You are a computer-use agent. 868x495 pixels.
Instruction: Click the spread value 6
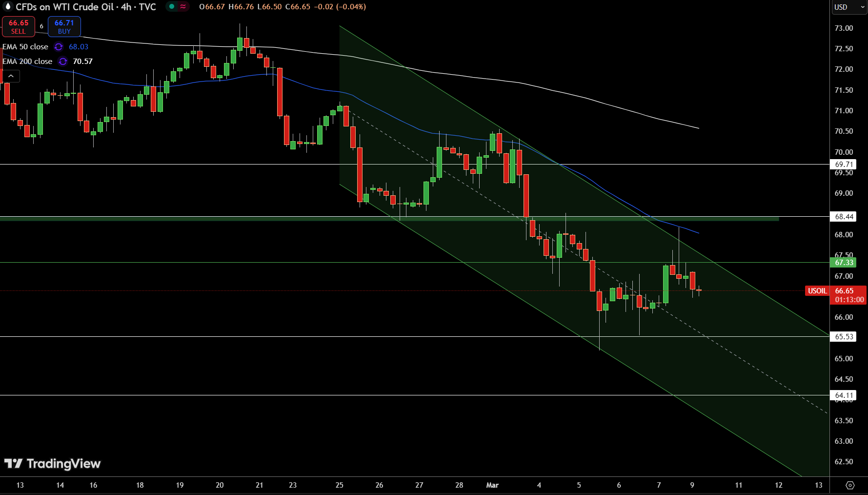click(x=41, y=26)
